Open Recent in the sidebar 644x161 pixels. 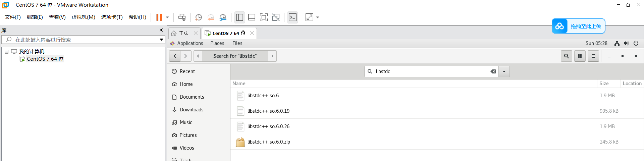(x=199, y=71)
